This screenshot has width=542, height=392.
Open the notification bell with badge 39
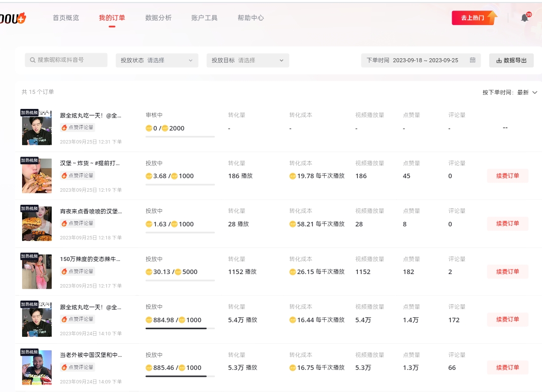pos(525,18)
